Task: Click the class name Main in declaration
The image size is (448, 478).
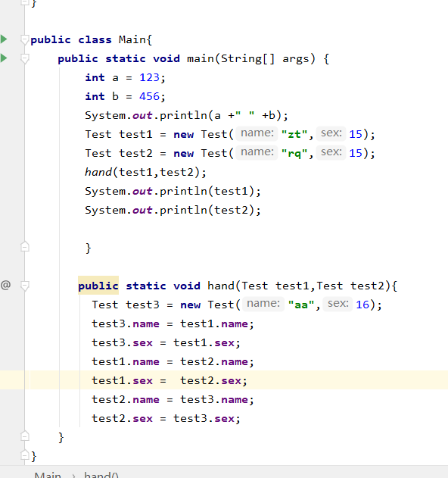Action: [132, 39]
